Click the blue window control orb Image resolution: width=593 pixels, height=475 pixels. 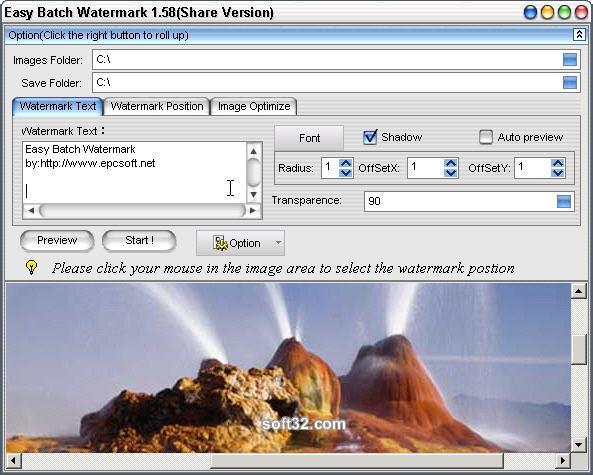pyautogui.click(x=530, y=12)
